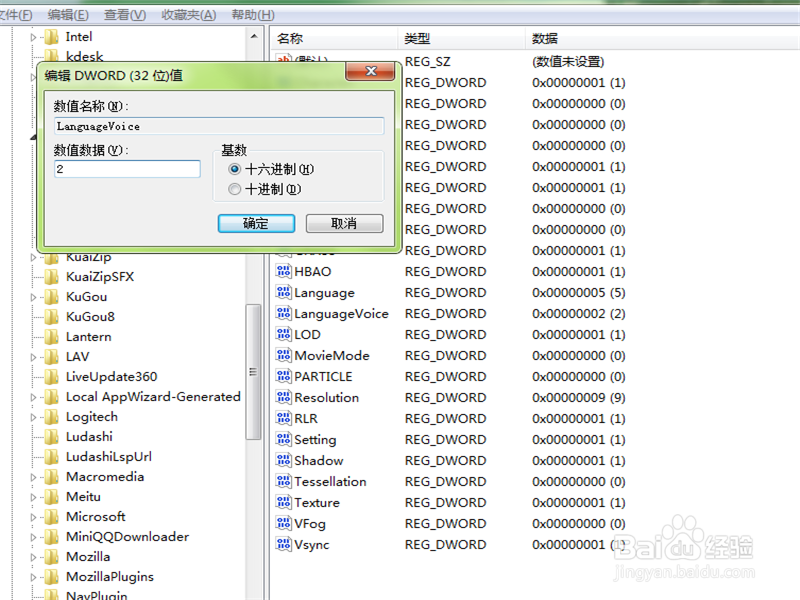This screenshot has height=600, width=800.
Task: Expand the Macromedia registry key
Action: click(32, 476)
